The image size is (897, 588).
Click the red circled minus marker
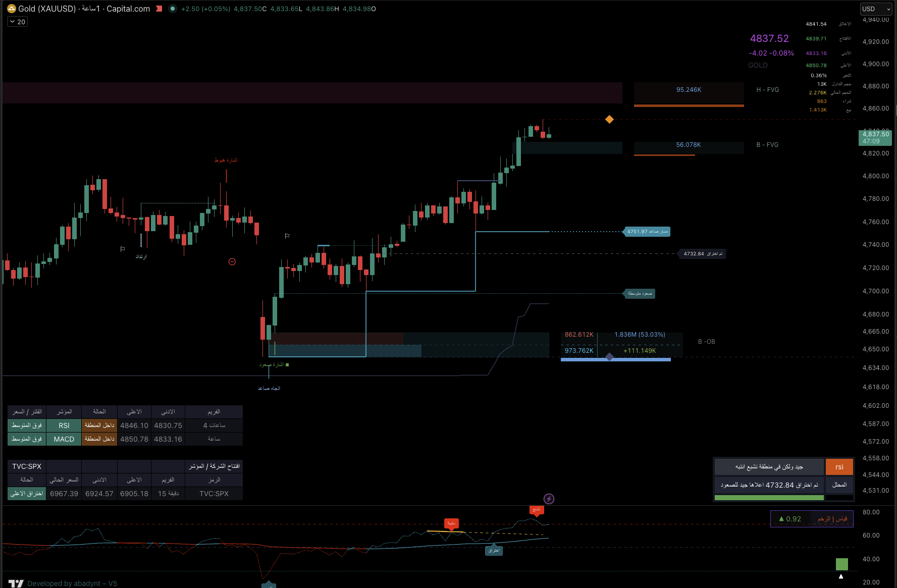[232, 261]
